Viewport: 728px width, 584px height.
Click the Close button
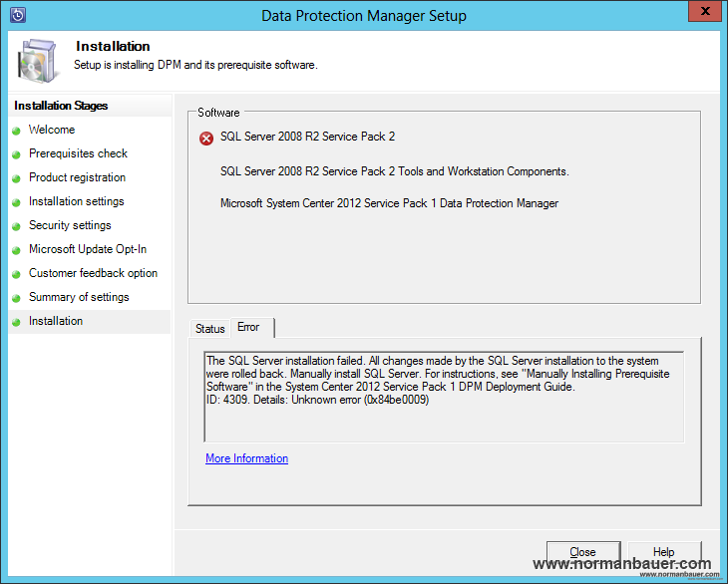click(583, 551)
